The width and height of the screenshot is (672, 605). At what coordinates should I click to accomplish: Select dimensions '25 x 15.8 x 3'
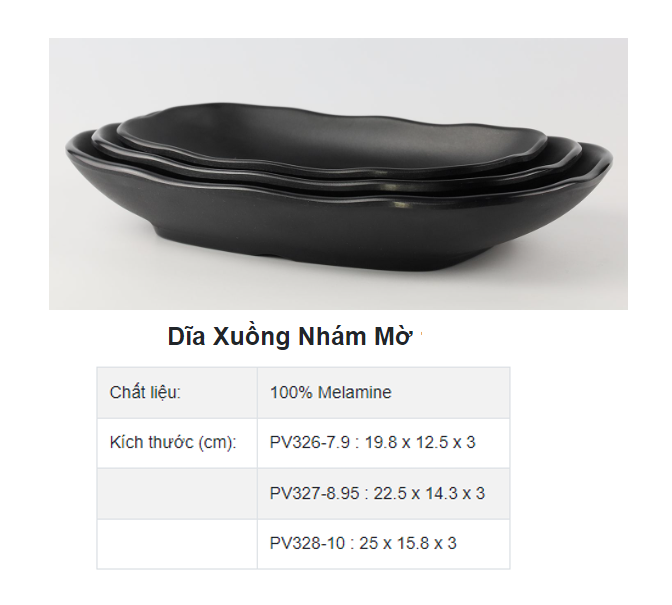coord(410,544)
